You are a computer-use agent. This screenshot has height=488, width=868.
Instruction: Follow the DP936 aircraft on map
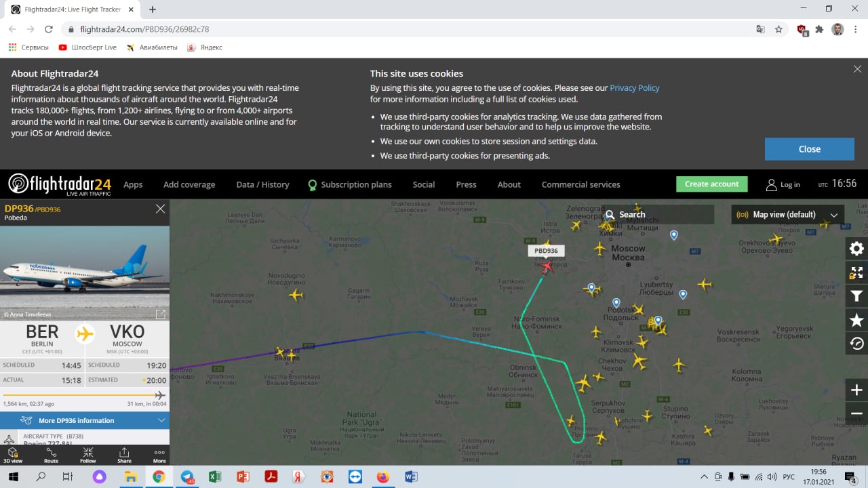coord(87,455)
